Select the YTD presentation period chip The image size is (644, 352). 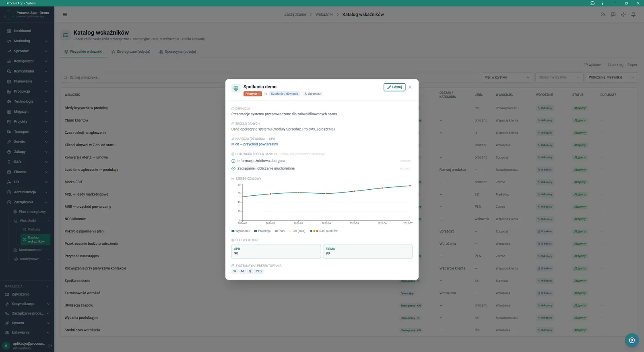(259, 271)
